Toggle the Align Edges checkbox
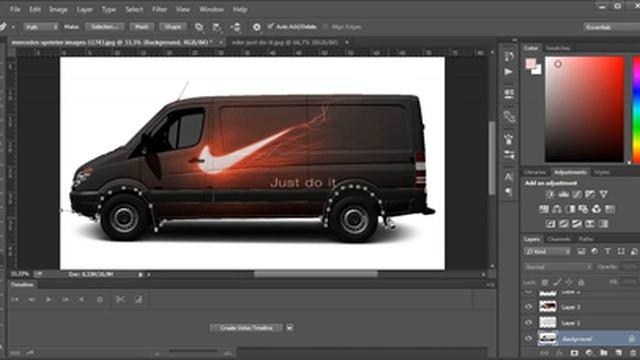 [325, 27]
